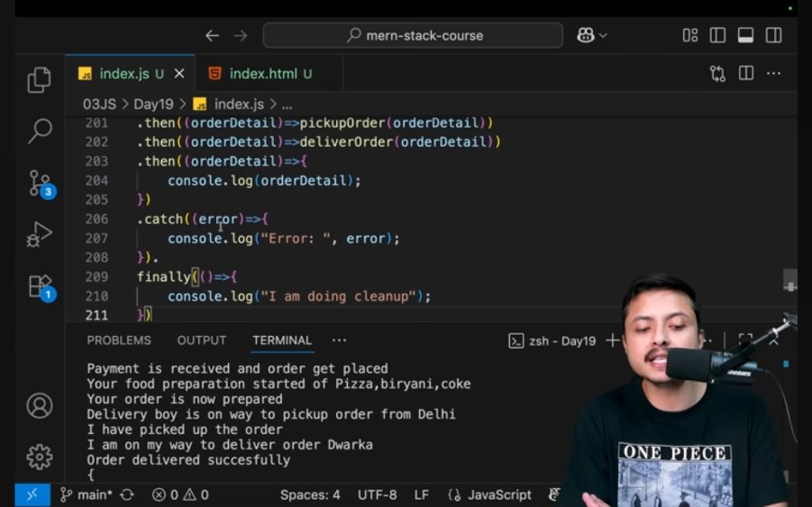The image size is (812, 507).
Task: Split the editor to the right
Action: 746,74
